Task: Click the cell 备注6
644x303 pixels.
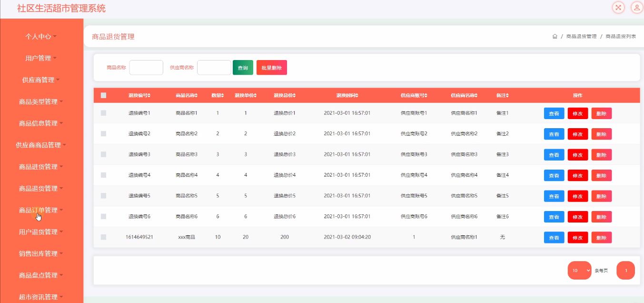Action: click(502, 216)
